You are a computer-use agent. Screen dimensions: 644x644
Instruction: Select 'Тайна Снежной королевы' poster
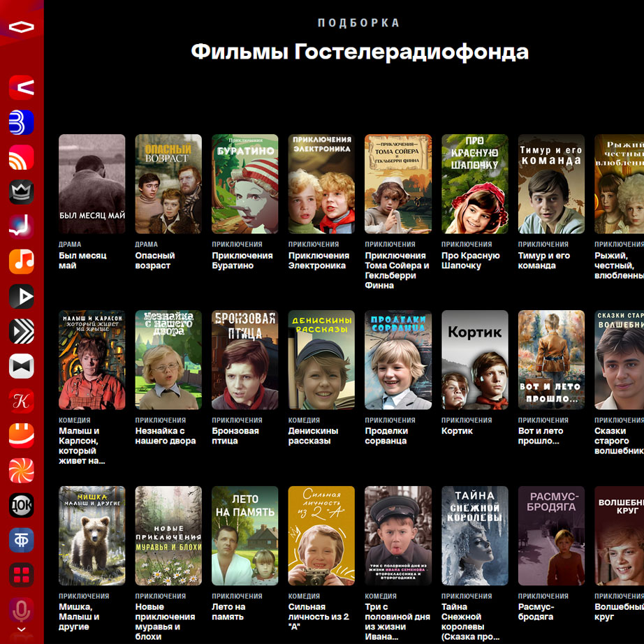474,536
